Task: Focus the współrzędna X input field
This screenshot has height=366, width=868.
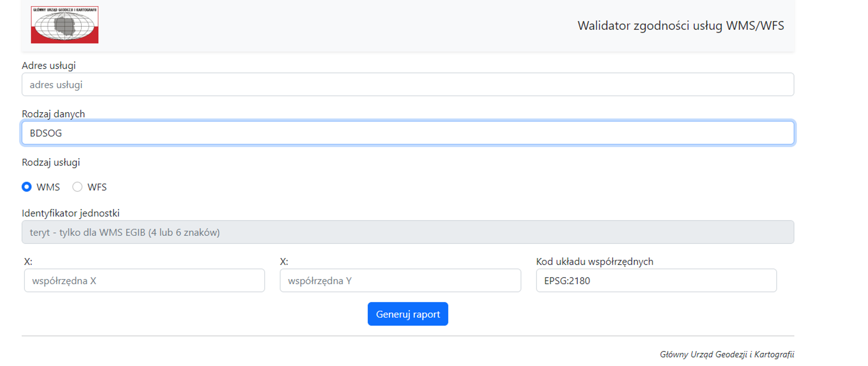Action: pos(144,281)
